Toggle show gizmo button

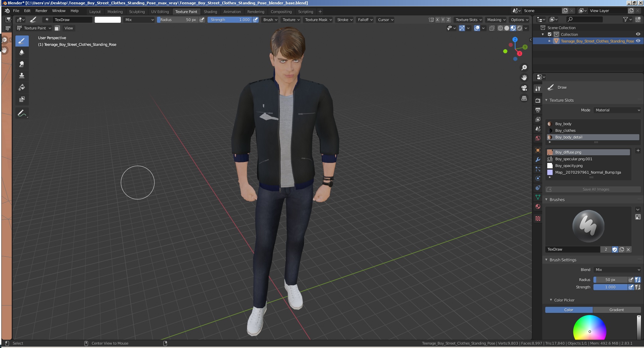[x=462, y=28]
